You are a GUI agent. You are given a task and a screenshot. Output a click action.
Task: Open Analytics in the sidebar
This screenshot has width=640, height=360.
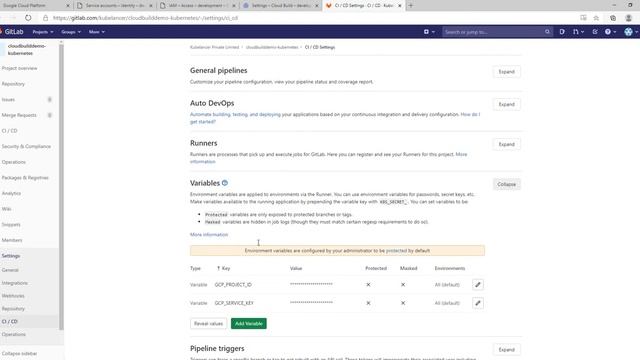(x=11, y=193)
